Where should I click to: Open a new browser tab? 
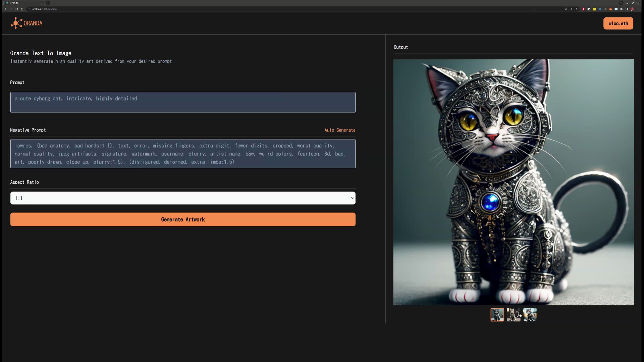[x=48, y=3]
